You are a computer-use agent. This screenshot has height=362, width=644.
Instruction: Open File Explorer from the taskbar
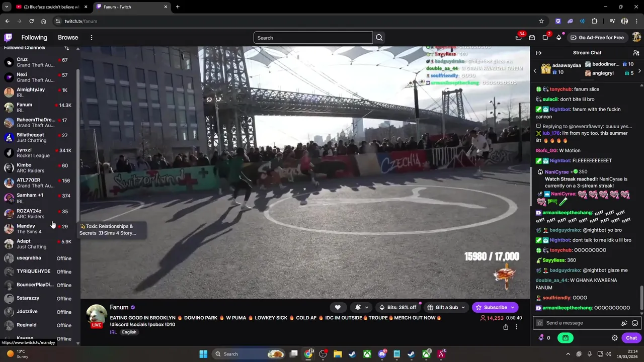tap(338, 354)
